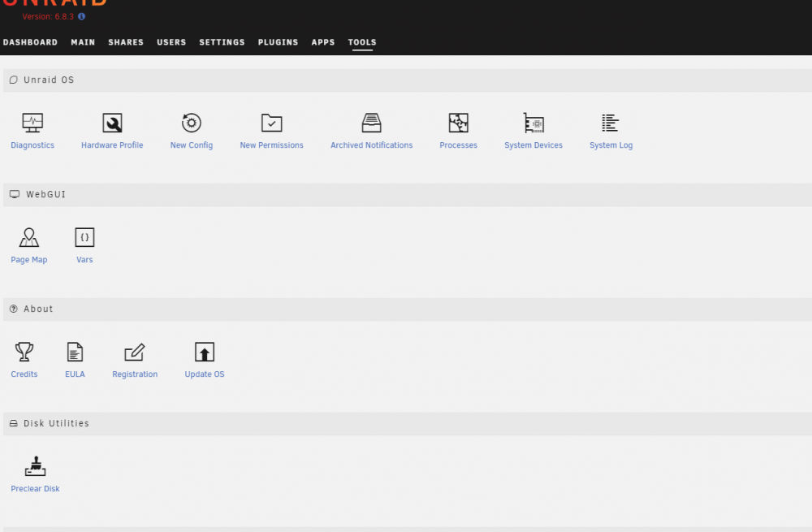Image resolution: width=812 pixels, height=532 pixels.
Task: Follow the Processes text link
Action: pyautogui.click(x=458, y=145)
